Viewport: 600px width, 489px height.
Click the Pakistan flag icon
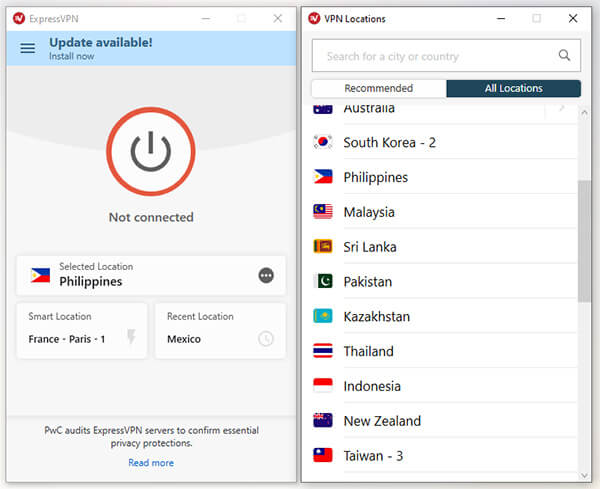coord(323,281)
